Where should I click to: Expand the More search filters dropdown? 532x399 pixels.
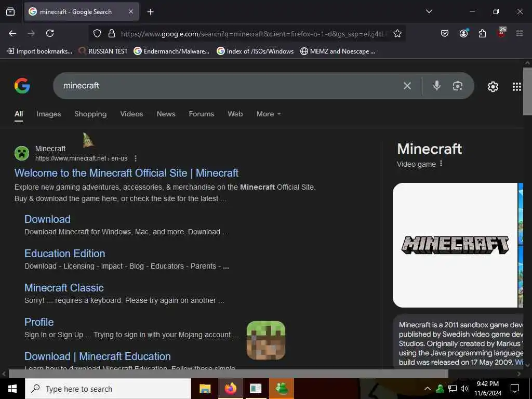coord(269,114)
